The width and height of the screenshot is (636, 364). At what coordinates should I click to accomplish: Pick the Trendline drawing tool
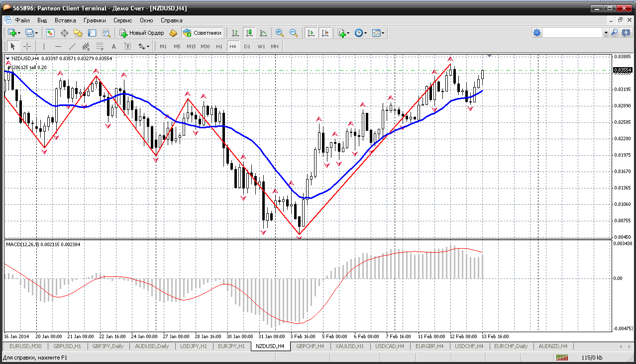(x=72, y=46)
